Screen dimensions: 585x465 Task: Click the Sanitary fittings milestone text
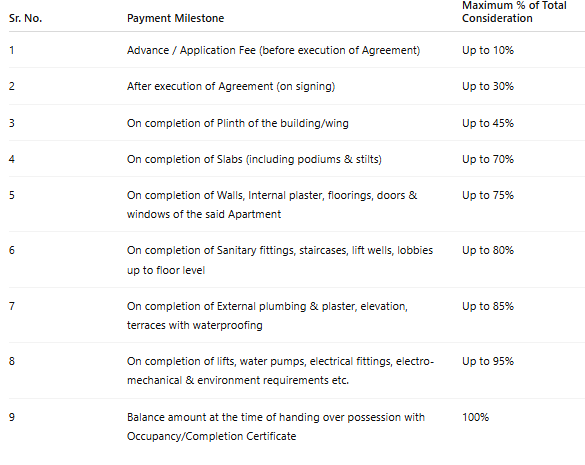pyautogui.click(x=280, y=260)
